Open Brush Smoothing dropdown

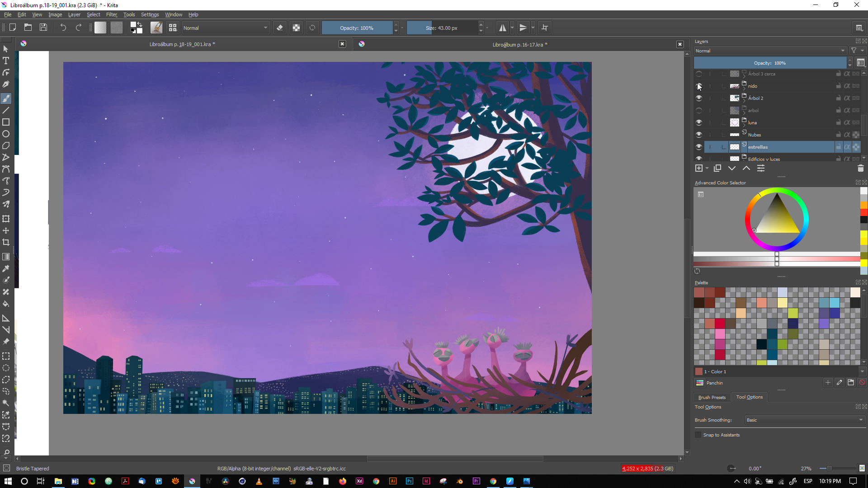pos(805,420)
